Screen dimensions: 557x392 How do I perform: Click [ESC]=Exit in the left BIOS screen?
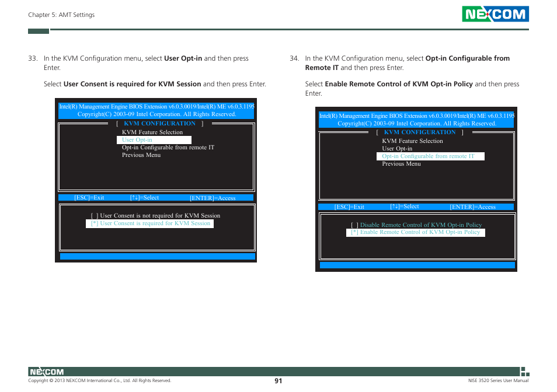(x=89, y=198)
